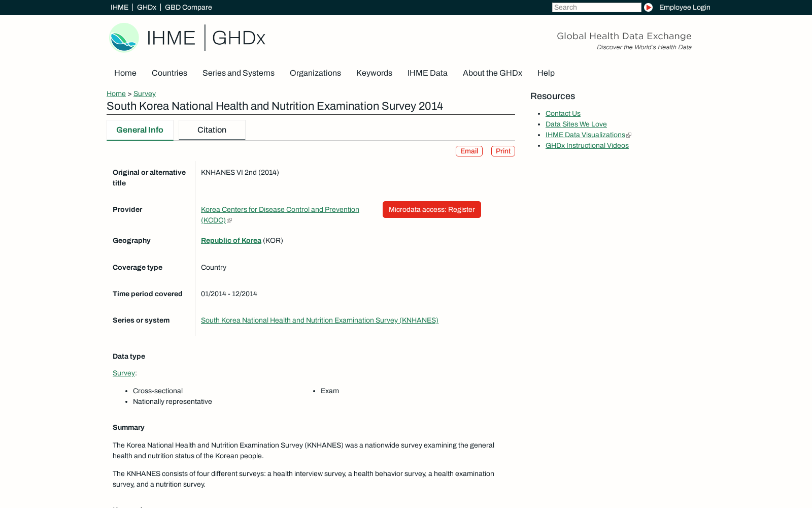812x508 pixels.
Task: Open Data Sites We Love link
Action: point(576,124)
